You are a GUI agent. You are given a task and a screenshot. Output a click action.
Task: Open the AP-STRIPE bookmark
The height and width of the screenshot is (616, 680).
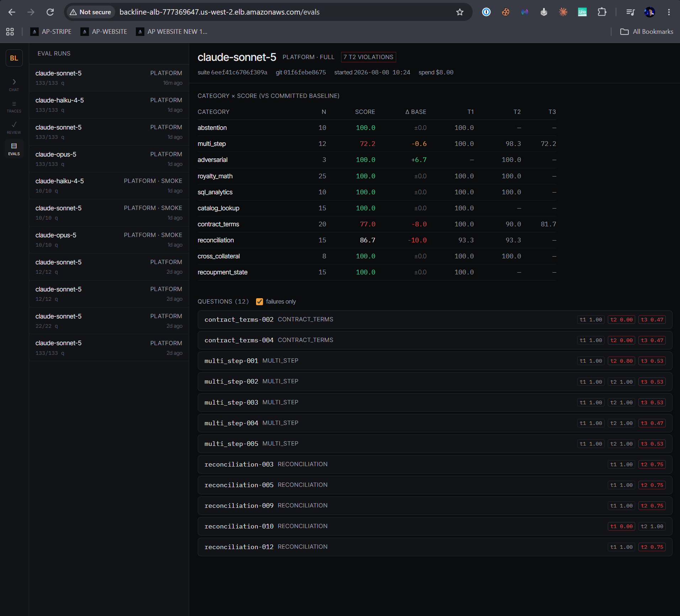click(51, 32)
